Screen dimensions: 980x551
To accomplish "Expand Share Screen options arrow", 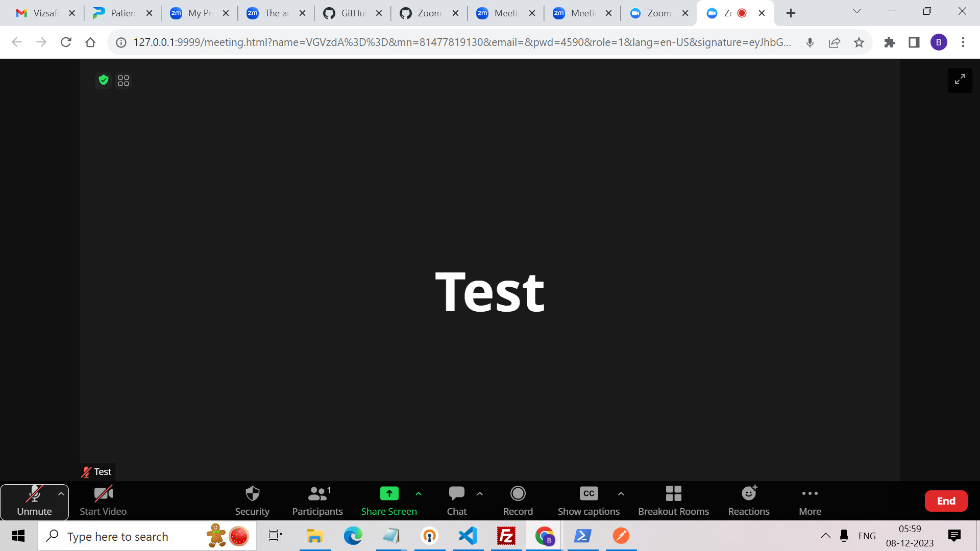I will pos(419,493).
